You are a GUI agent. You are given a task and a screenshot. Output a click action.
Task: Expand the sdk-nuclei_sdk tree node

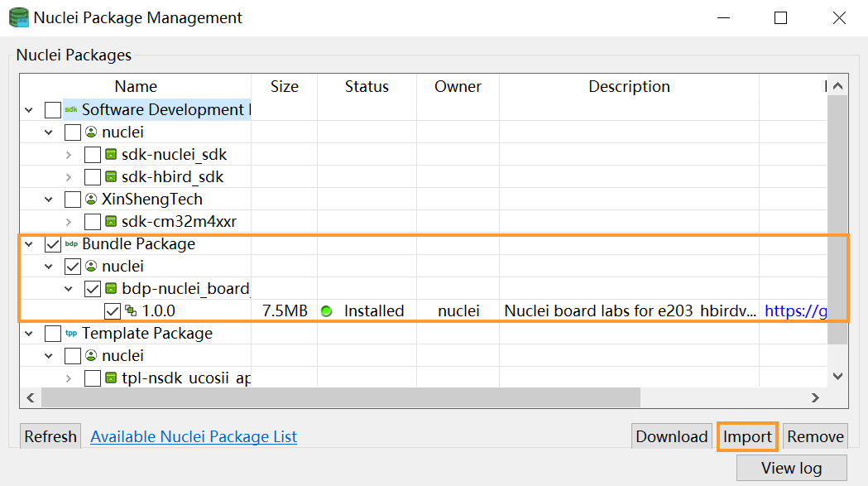[x=69, y=155]
